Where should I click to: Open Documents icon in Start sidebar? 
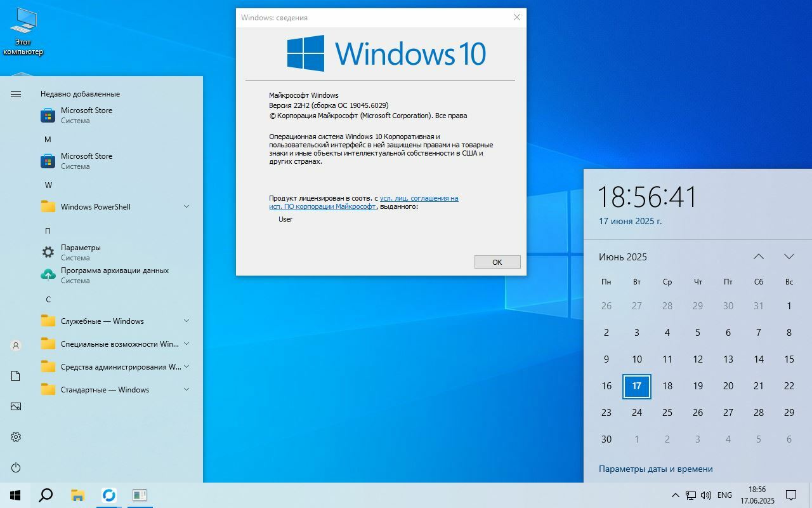pyautogui.click(x=16, y=376)
